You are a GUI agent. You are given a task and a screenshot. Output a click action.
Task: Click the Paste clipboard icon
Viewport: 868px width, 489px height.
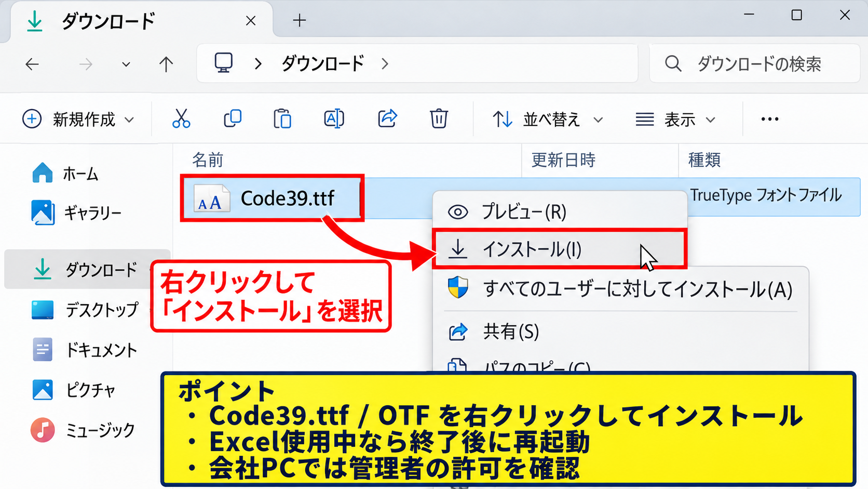point(282,118)
